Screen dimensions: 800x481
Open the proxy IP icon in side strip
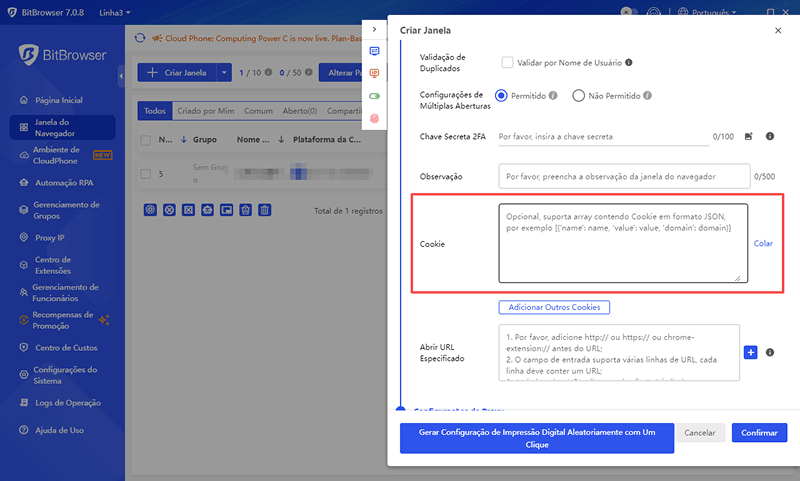click(374, 73)
